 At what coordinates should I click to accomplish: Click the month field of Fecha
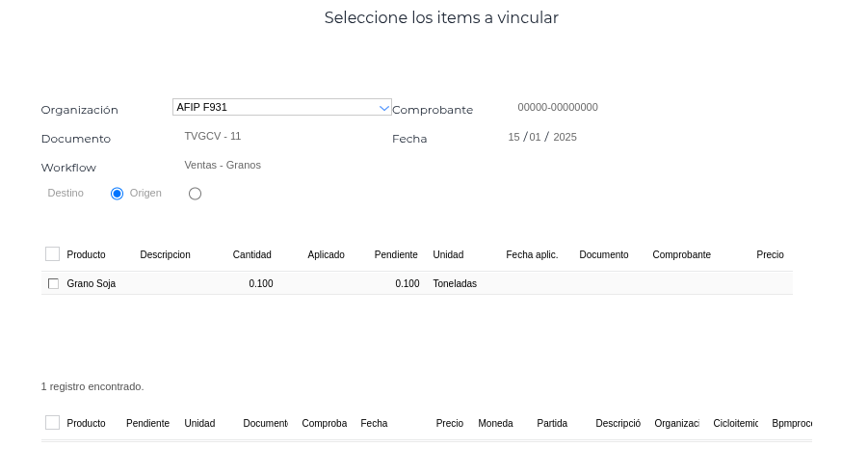click(x=535, y=137)
